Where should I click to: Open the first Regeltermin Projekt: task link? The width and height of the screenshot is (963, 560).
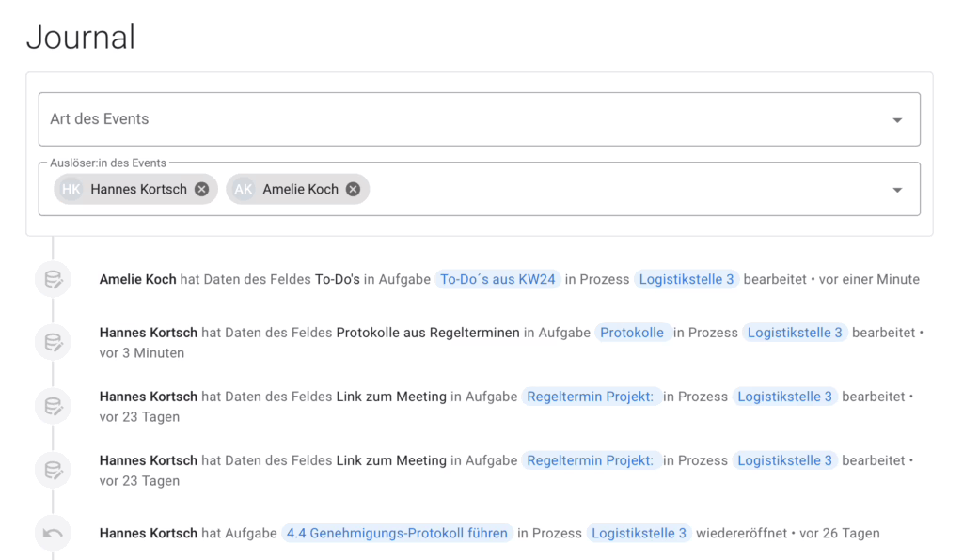[x=591, y=397]
